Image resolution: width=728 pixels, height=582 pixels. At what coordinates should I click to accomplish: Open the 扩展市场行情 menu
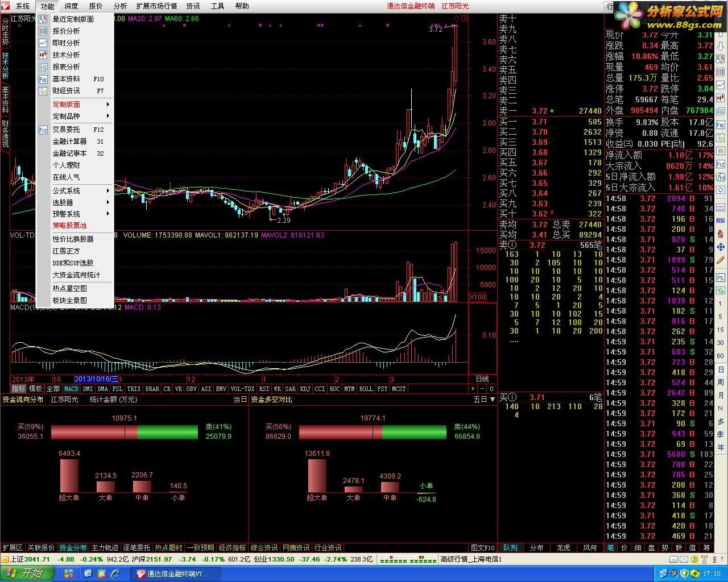click(156, 6)
